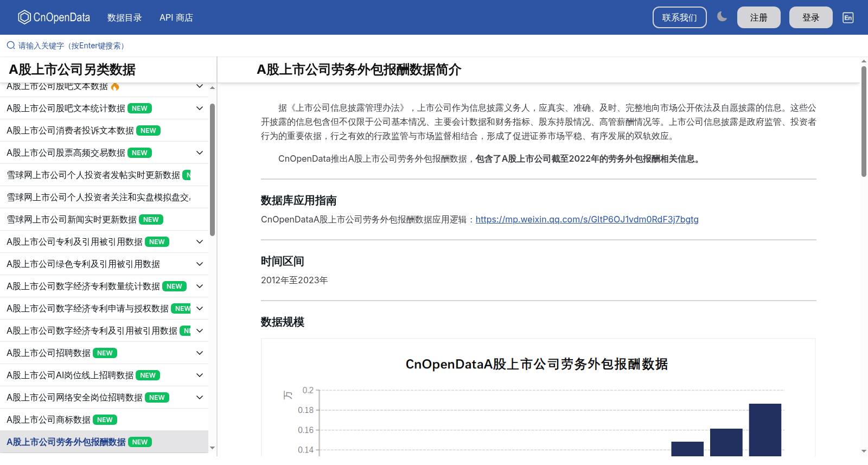Click the fire icon beside 股吧文本数据
868x465 pixels.
[x=115, y=86]
